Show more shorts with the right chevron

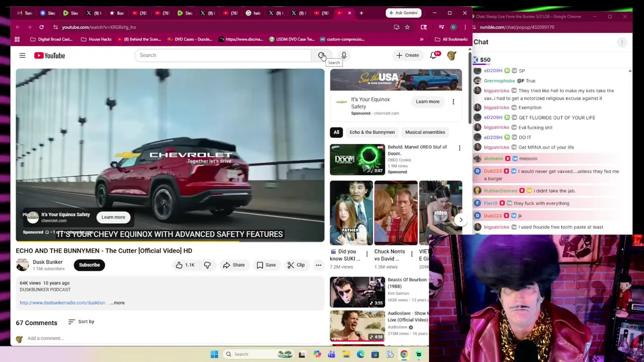pyautogui.click(x=460, y=220)
